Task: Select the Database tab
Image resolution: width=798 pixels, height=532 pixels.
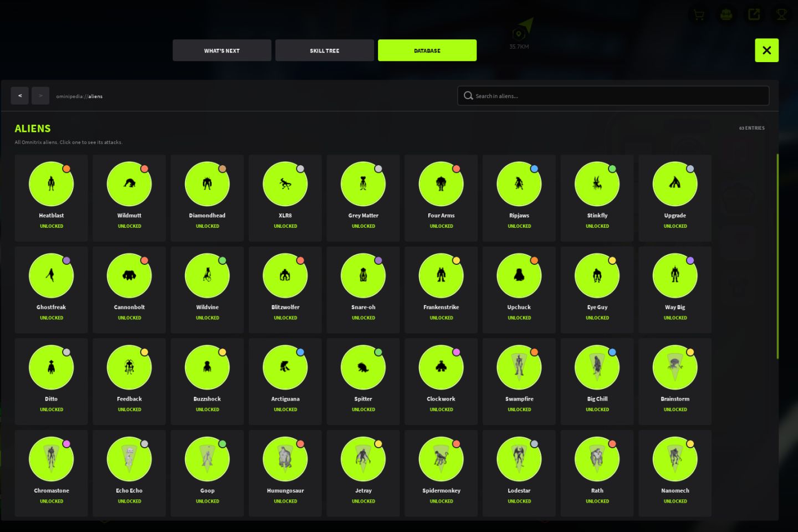Action: 427,50
